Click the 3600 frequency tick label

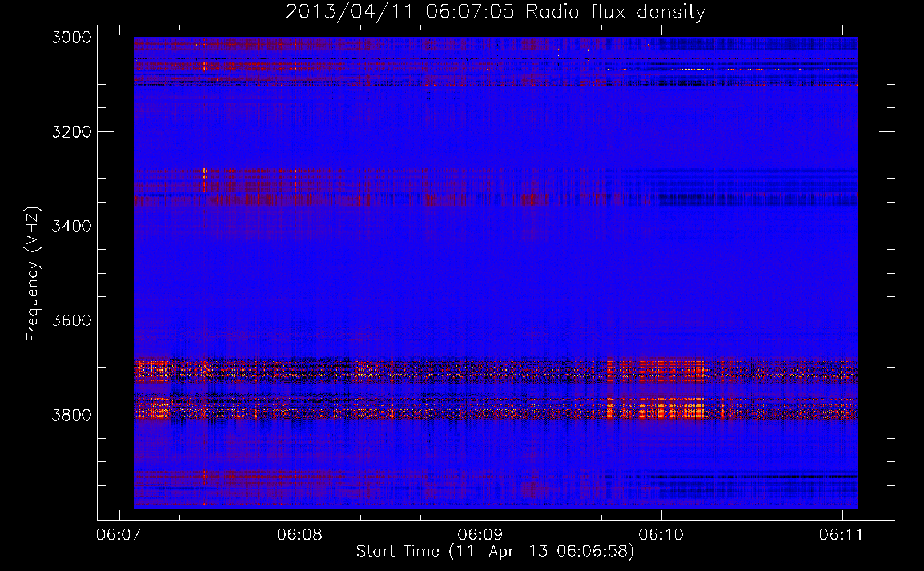pyautogui.click(x=71, y=320)
